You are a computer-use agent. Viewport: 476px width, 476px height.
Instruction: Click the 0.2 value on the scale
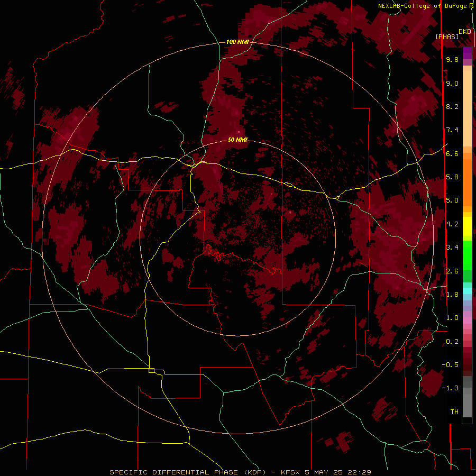pyautogui.click(x=452, y=342)
